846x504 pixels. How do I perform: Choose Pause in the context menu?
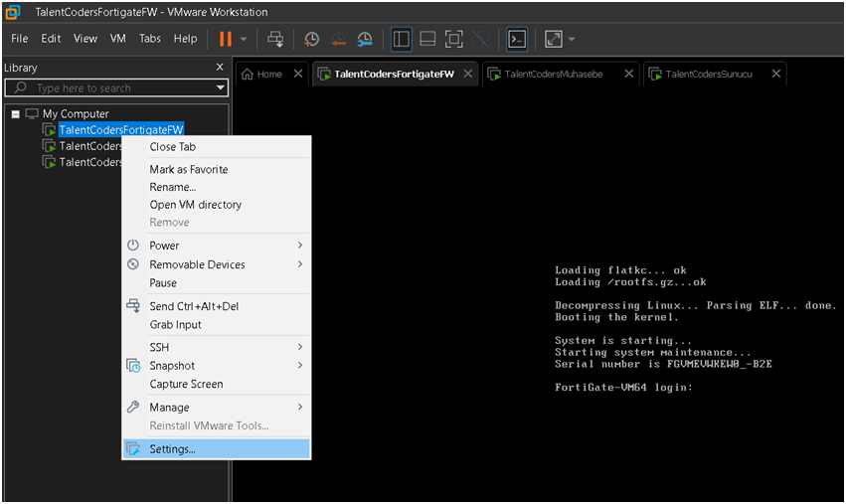click(x=217, y=283)
